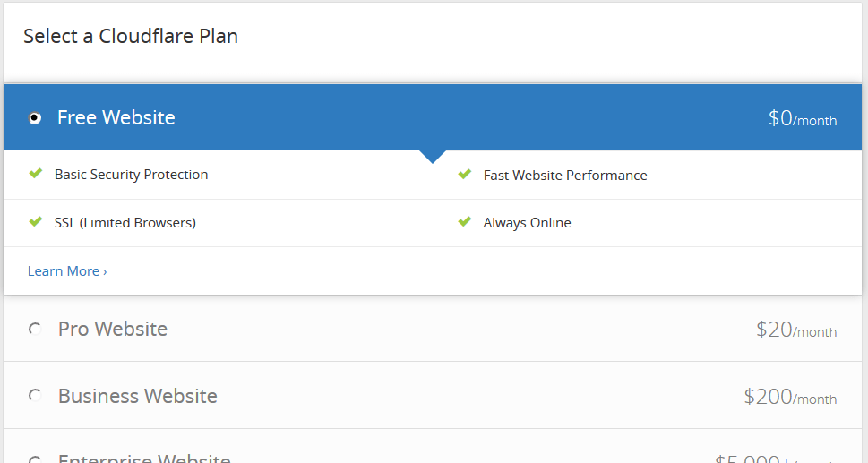Click the Fast Website Performance checkmark icon
Image resolution: width=868 pixels, height=463 pixels.
[464, 175]
